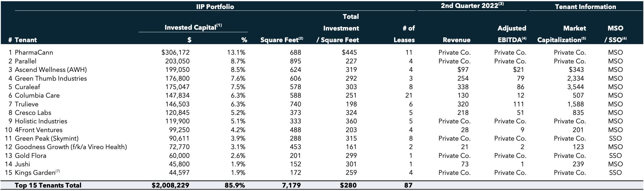Click the # of Leases column header
644x191 pixels.
coord(404,34)
